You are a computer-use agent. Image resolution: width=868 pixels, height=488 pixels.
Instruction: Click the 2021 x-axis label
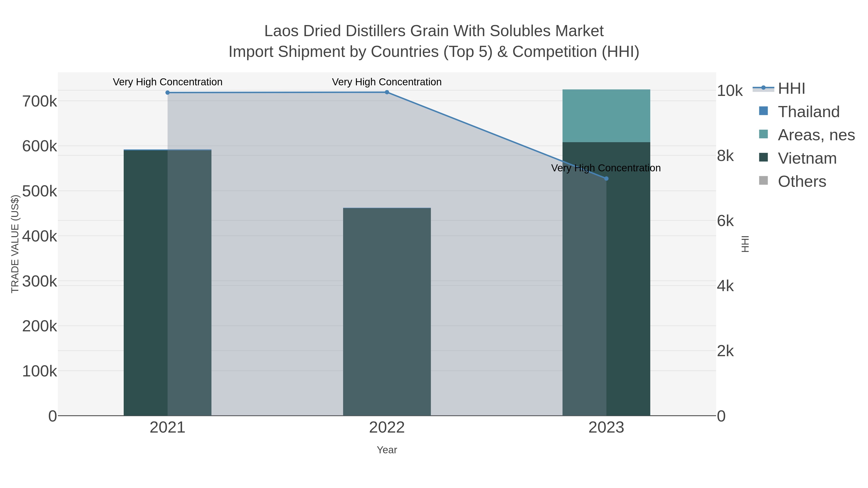168,428
